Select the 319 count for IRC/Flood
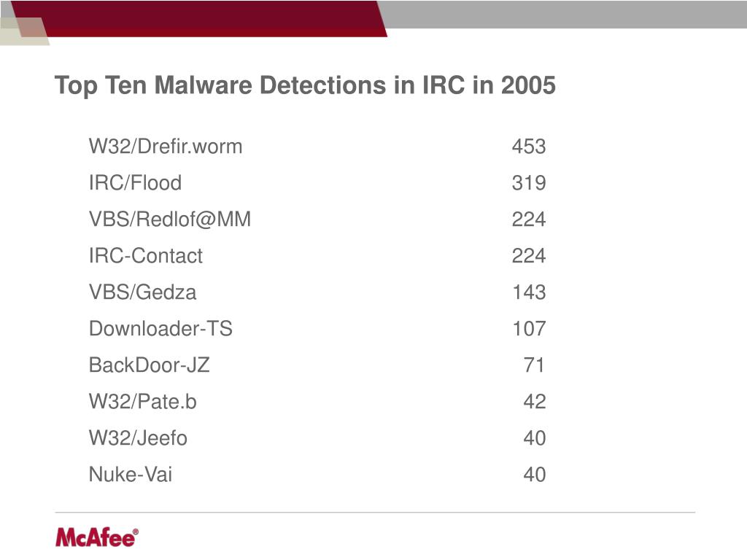Viewport: 747px width, 560px height. tap(529, 183)
